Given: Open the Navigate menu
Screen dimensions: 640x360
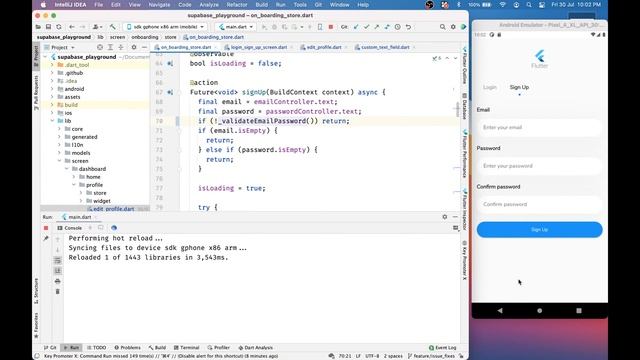Looking at the screenshot, I should pos(159,5).
